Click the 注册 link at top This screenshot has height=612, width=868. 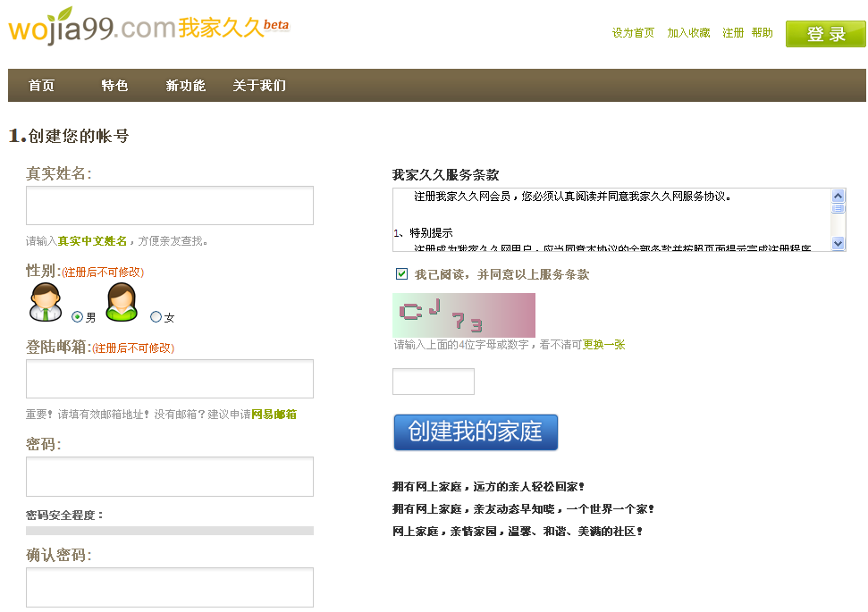coord(733,33)
